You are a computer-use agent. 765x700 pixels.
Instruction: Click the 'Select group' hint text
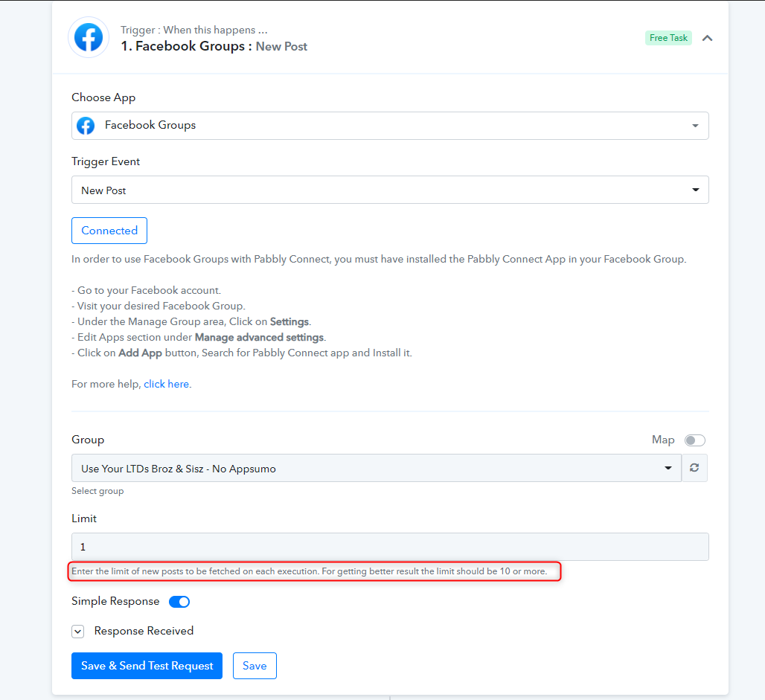coord(97,491)
